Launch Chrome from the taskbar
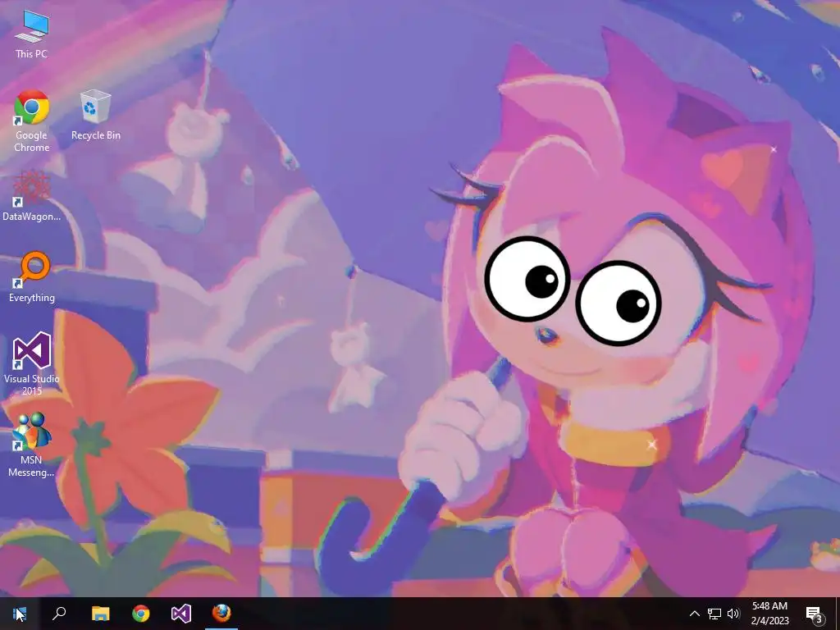The height and width of the screenshot is (630, 840). [141, 614]
